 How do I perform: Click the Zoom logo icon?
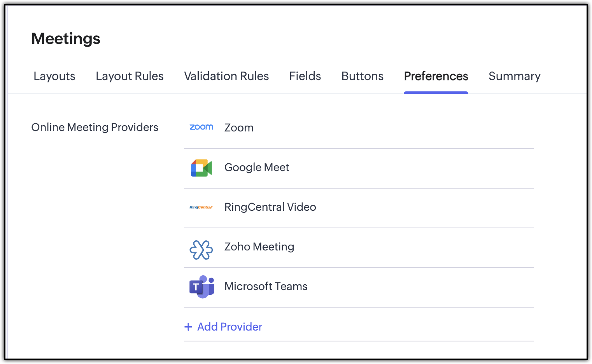click(201, 127)
